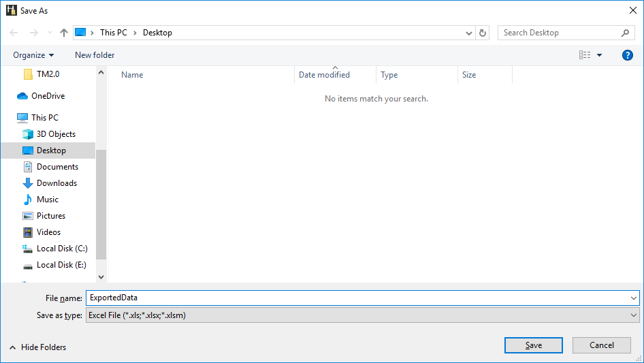Expand the address bar previous locations
The height and width of the screenshot is (363, 644).
point(469,33)
